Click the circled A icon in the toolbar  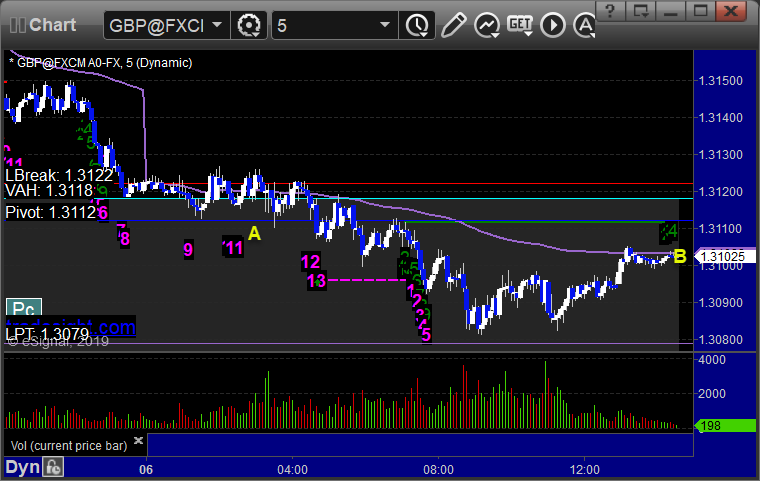[x=585, y=25]
